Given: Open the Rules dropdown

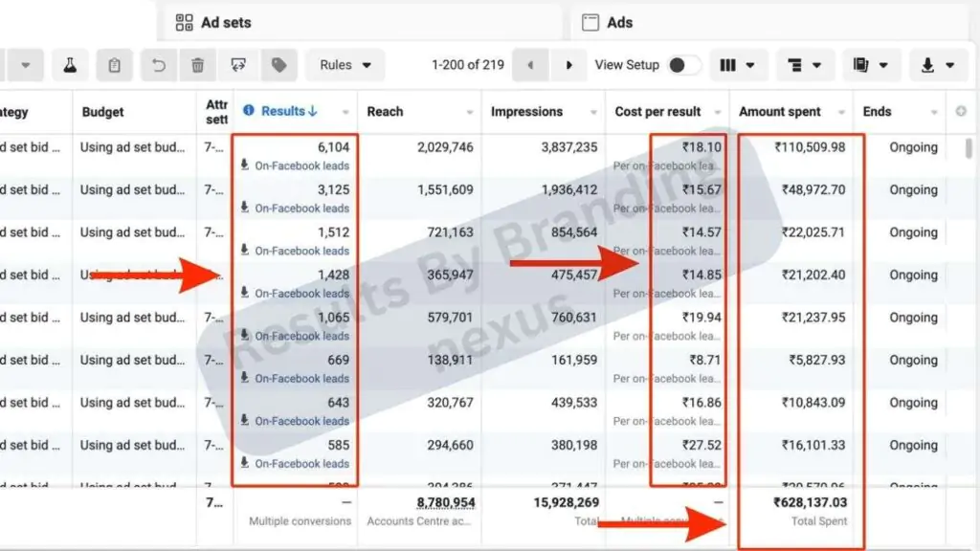Looking at the screenshot, I should click(345, 65).
